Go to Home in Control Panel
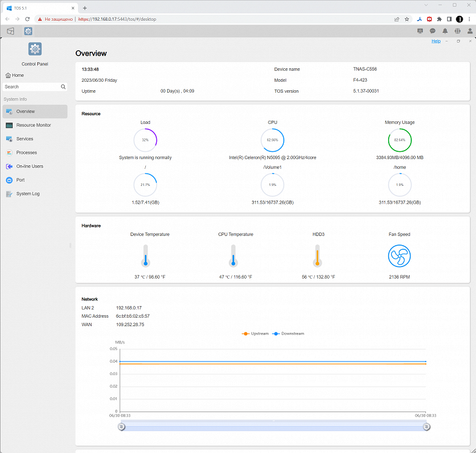Image resolution: width=476 pixels, height=453 pixels. click(15, 76)
